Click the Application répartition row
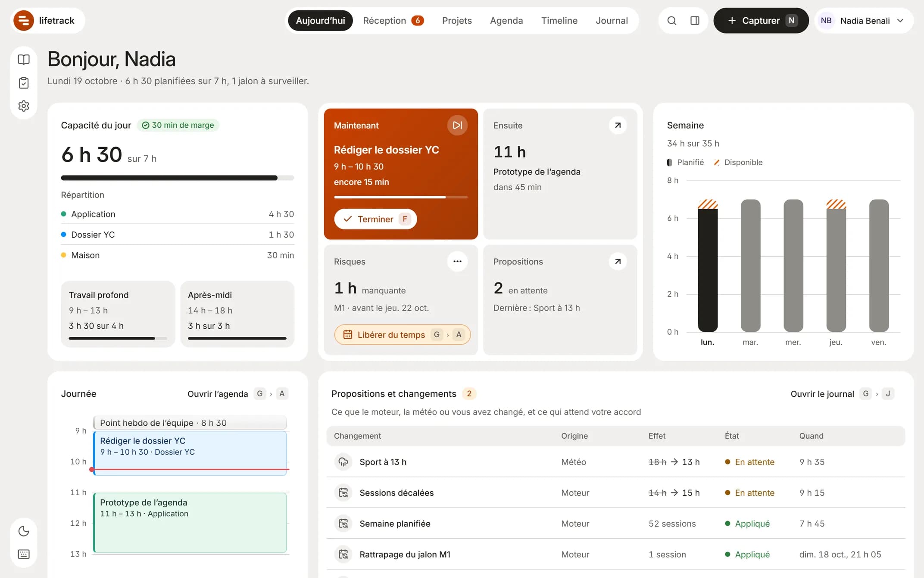The width and height of the screenshot is (924, 578). 178,214
